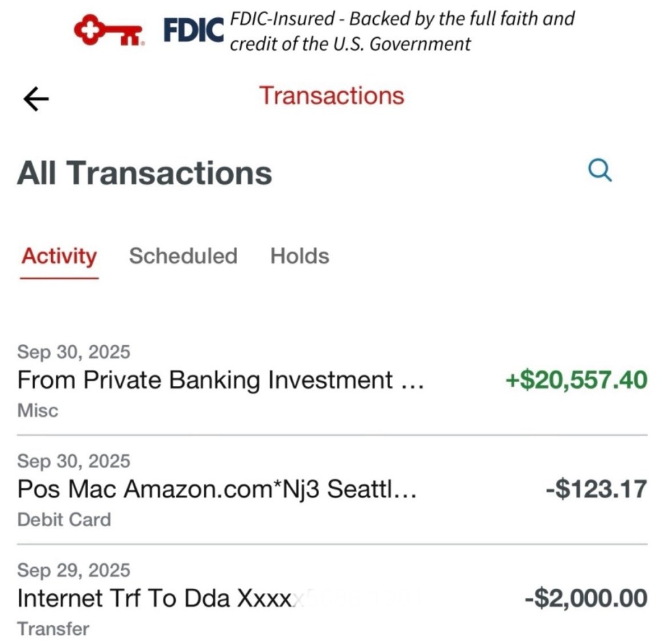Click the -$2,000.00 transfer amount
The width and height of the screenshot is (667, 644).
tap(586, 598)
